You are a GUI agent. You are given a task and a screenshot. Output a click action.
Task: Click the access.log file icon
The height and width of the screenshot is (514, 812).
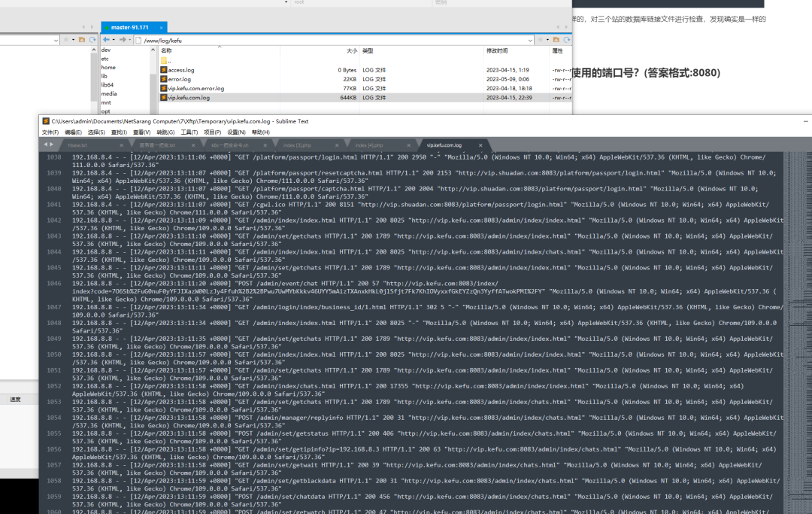(164, 70)
